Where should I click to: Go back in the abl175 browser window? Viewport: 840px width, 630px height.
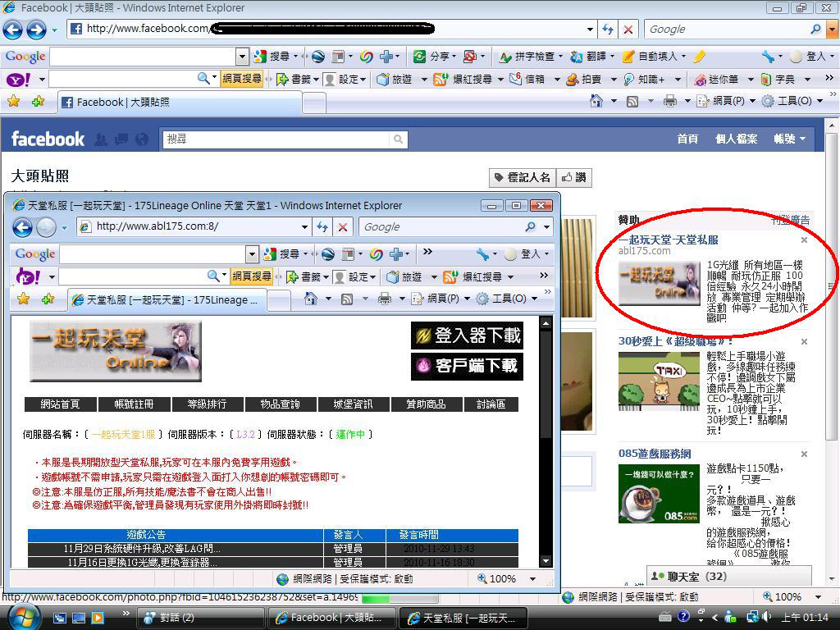tap(22, 227)
